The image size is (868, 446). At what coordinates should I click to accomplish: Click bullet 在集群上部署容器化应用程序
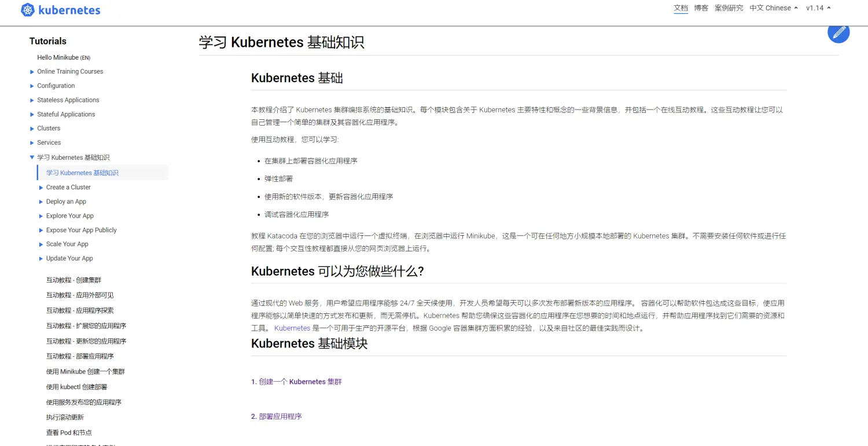click(x=311, y=161)
